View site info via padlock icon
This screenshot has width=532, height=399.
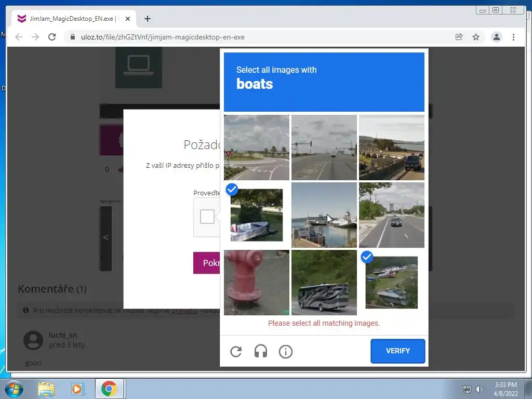pos(72,37)
